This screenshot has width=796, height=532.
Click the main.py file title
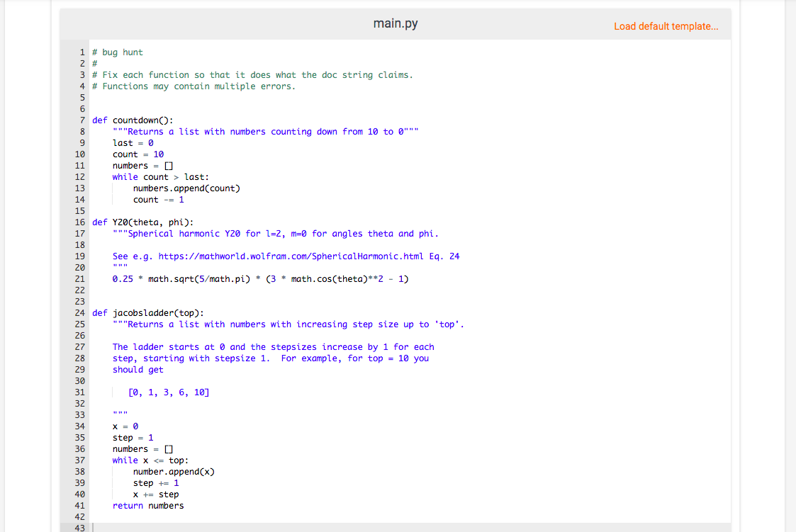(x=395, y=23)
